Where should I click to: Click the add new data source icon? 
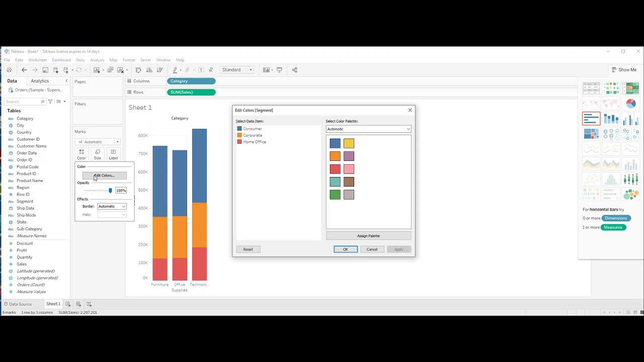[x=55, y=70]
